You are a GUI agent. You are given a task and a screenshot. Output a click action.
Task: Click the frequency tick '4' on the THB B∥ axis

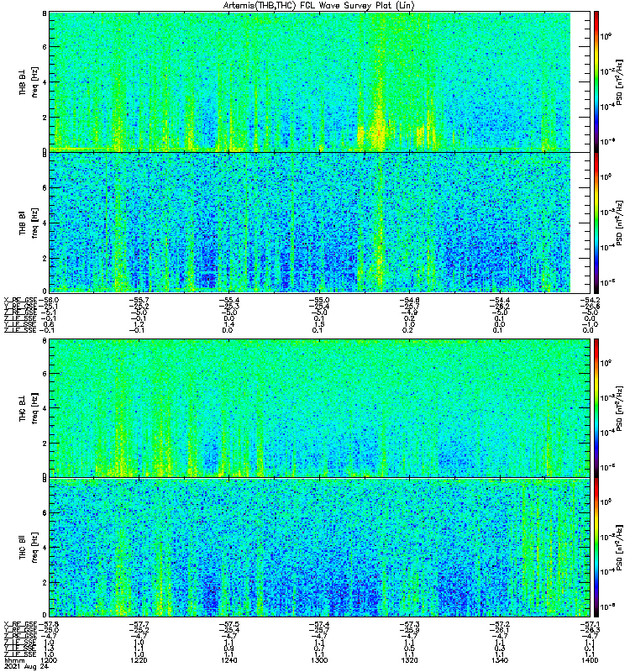pos(45,223)
